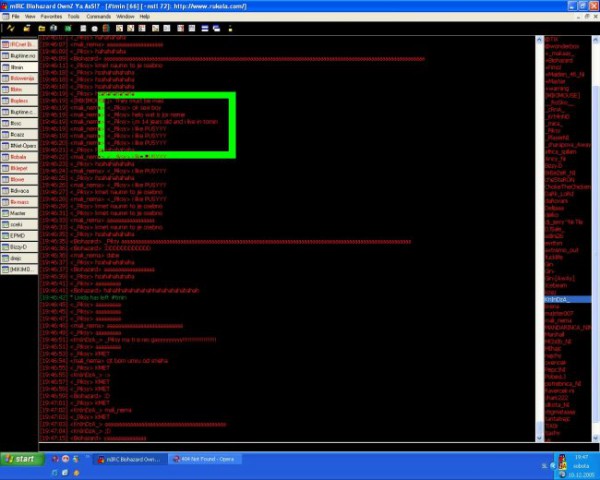Switch to 404 Not Found - Opera taskbar button
Viewport: 600px width, 480px height.
pyautogui.click(x=205, y=459)
